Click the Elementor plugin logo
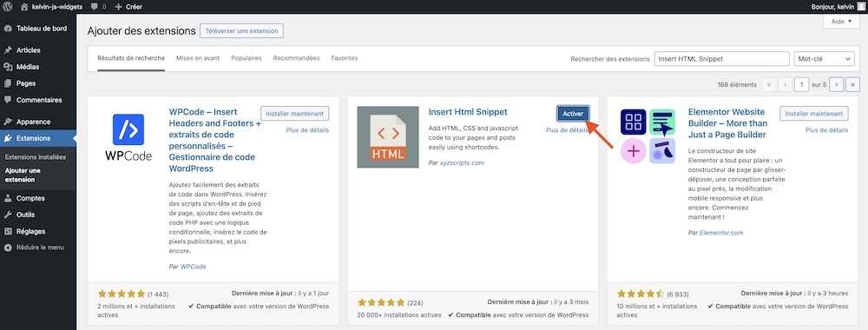 648,137
